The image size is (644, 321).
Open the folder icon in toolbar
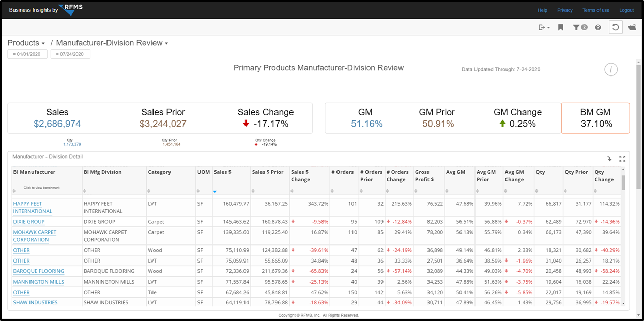(x=632, y=27)
